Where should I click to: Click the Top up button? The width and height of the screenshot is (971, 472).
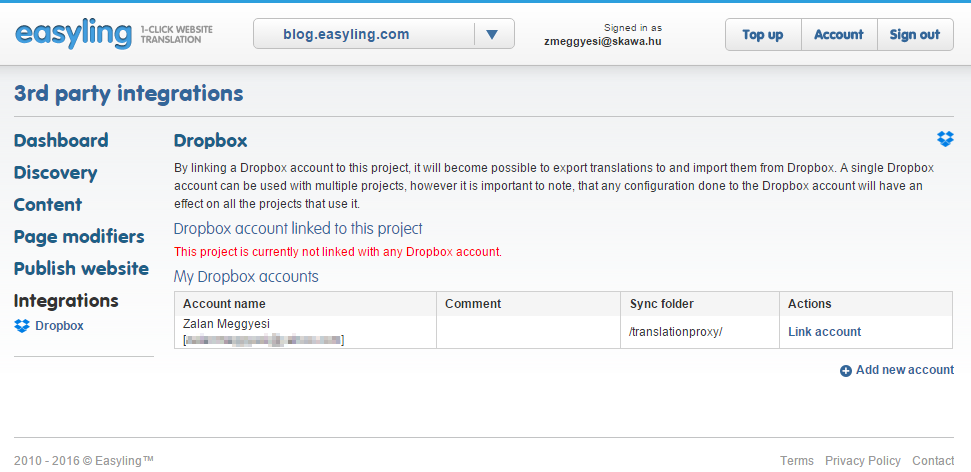(762, 35)
